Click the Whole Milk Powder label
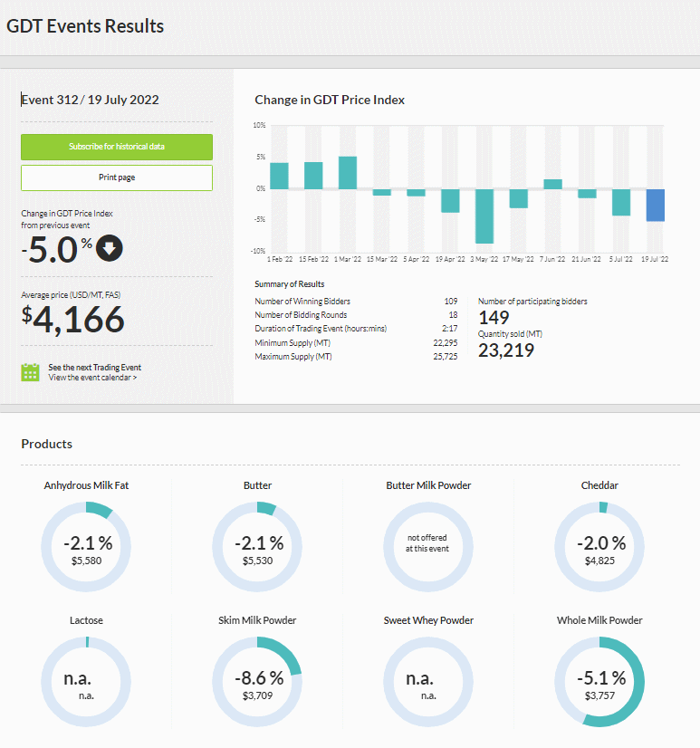The image size is (700, 748). (599, 620)
